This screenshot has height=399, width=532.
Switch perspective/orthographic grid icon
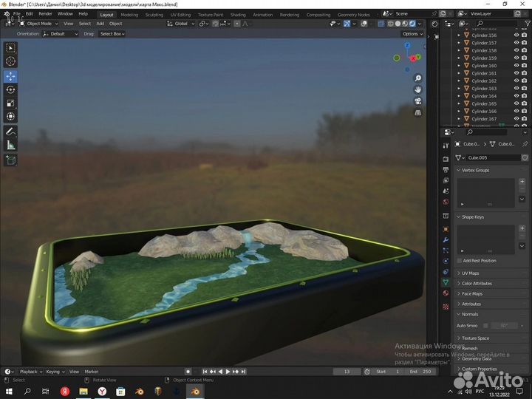[418, 112]
